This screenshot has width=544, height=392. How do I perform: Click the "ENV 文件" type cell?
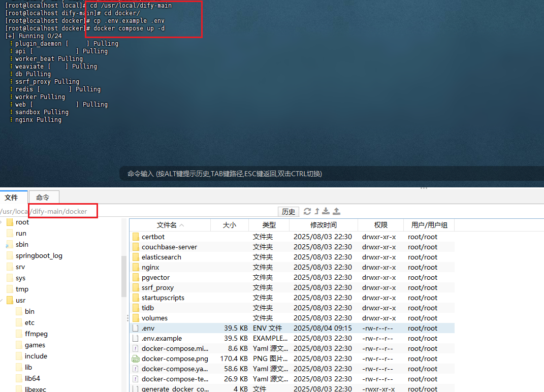tap(268, 328)
